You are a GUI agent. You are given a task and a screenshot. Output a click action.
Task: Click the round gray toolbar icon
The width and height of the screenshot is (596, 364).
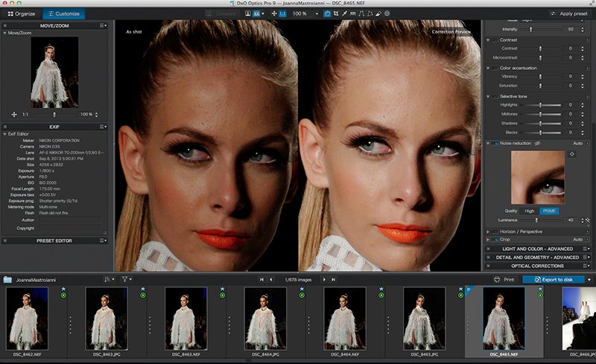pos(387,13)
